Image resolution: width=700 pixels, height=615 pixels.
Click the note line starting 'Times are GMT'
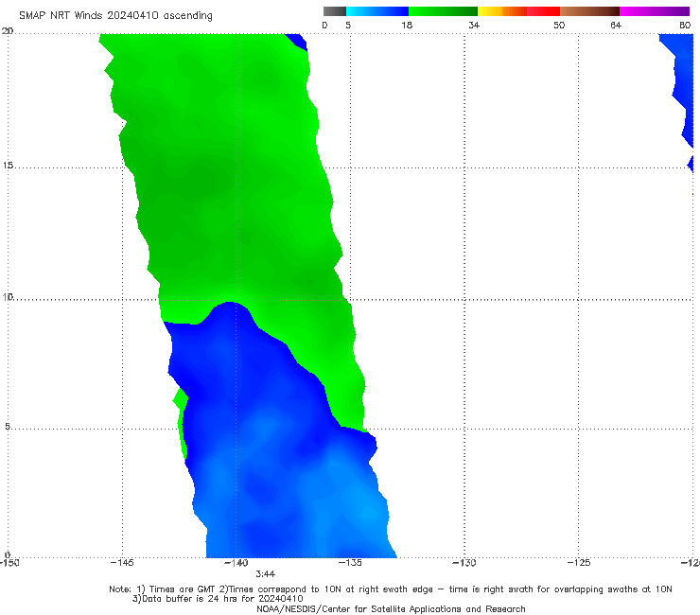[x=391, y=589]
